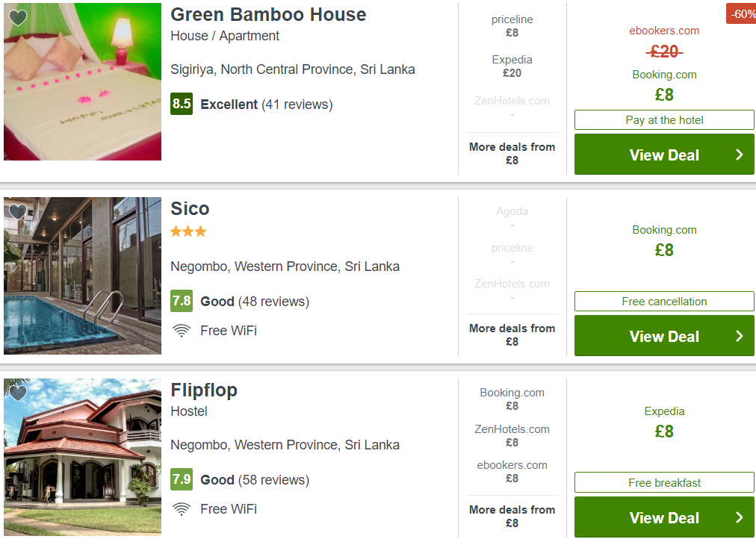This screenshot has width=756, height=539.
Task: Toggle the heart icon on Sico photo
Action: click(18, 212)
